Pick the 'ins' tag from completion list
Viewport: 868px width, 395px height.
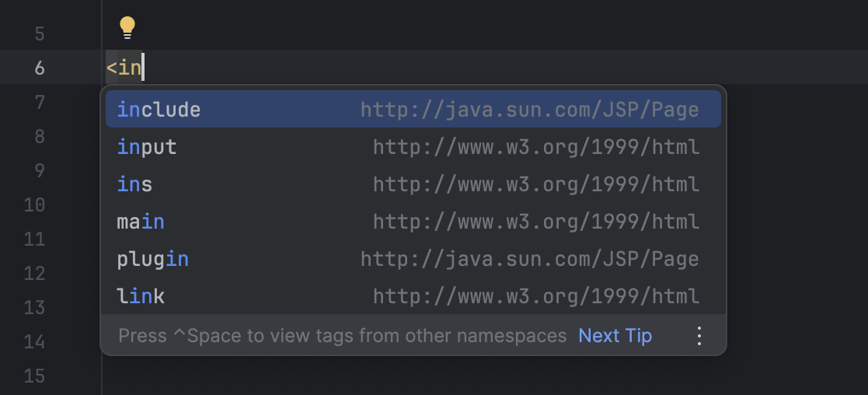coord(134,184)
